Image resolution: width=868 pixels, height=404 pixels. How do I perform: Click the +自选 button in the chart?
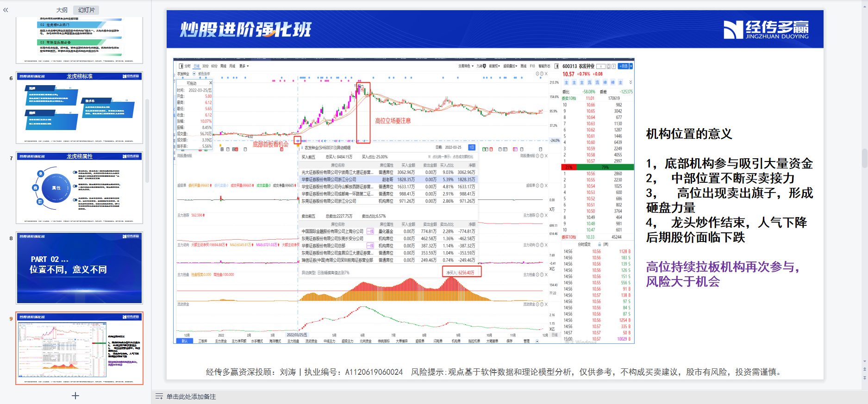click(624, 66)
